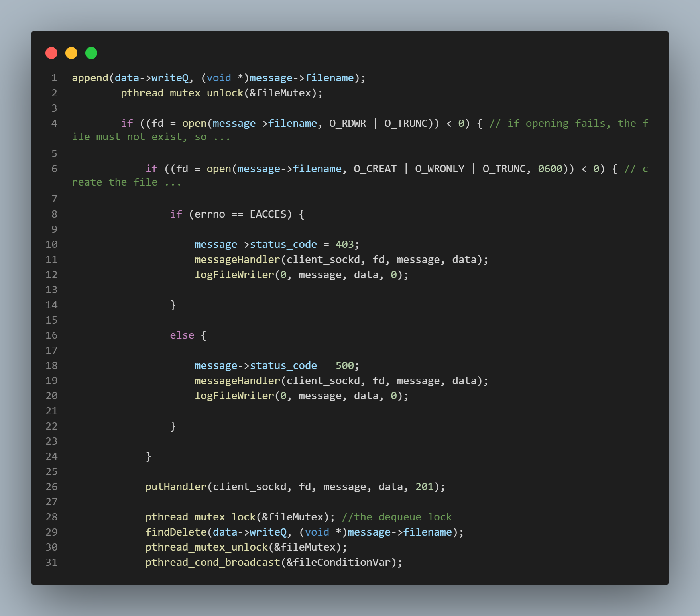Click 'findDelete' on line 29

tap(176, 532)
